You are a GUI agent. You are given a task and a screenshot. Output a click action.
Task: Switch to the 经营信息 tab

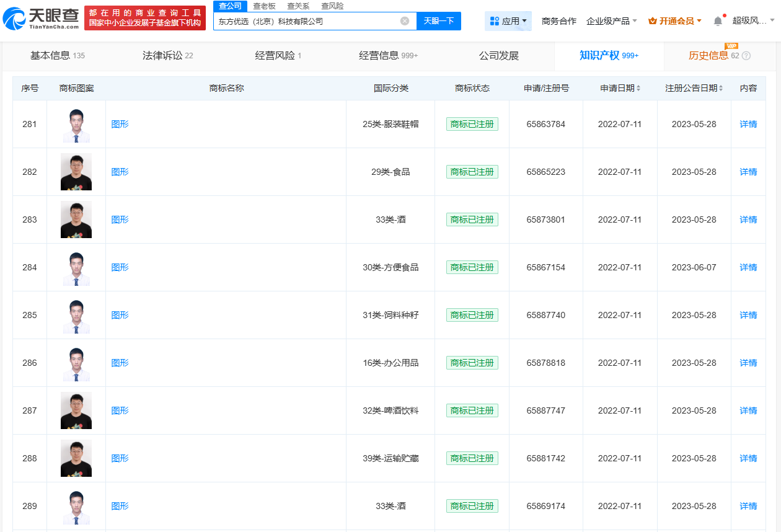click(x=388, y=56)
